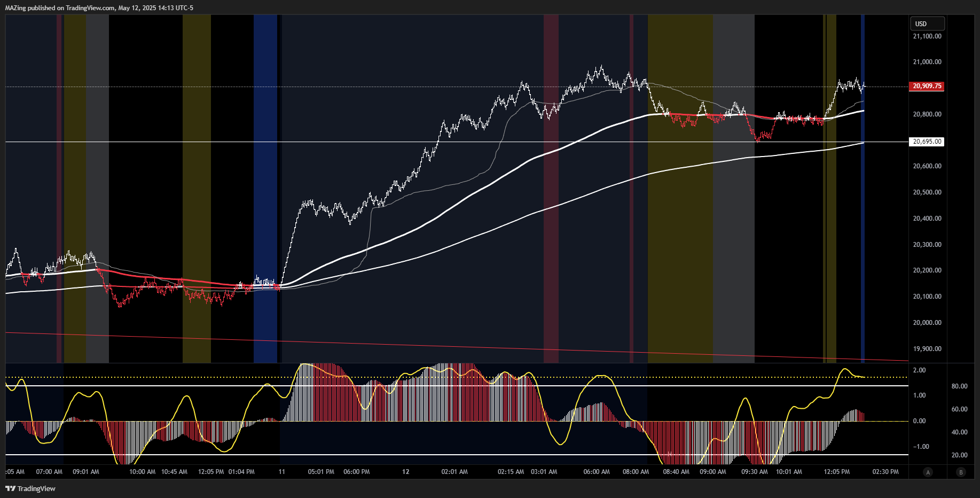Click the 21,000.00 price axis label
The width and height of the screenshot is (980, 498).
[x=927, y=62]
